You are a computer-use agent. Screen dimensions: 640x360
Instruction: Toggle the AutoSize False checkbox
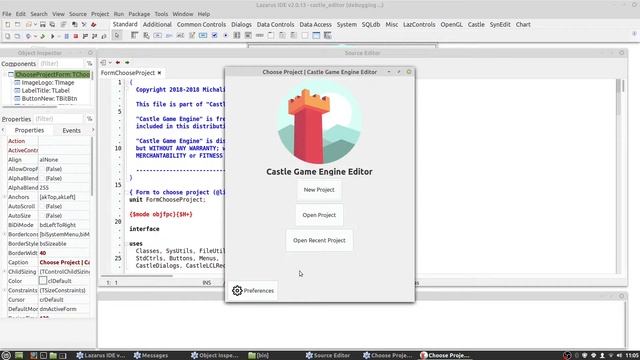pyautogui.click(x=42, y=216)
